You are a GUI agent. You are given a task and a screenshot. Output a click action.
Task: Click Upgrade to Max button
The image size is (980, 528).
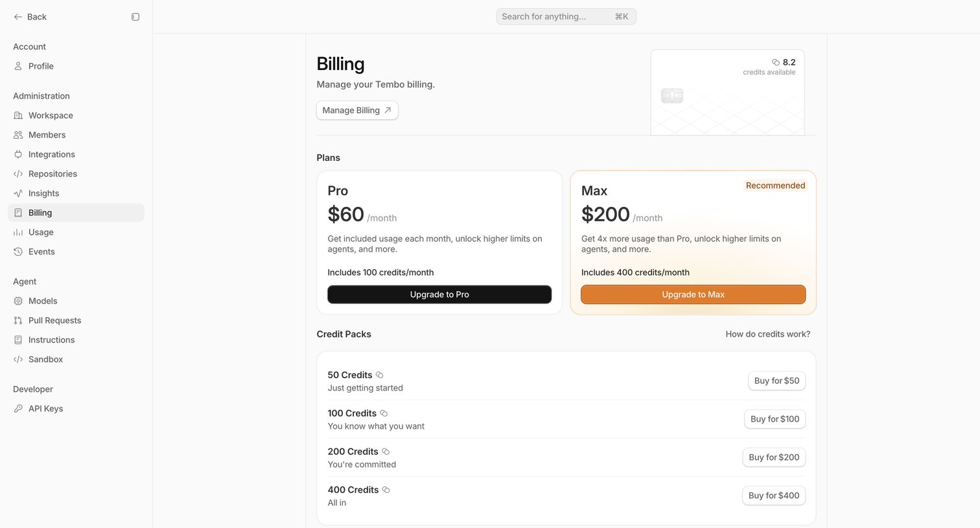click(693, 294)
